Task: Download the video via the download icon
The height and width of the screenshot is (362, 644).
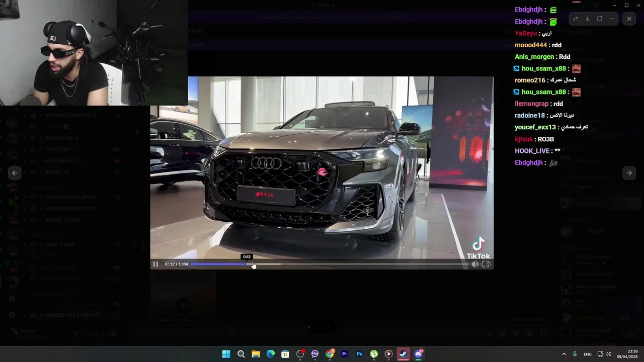Action: (588, 19)
